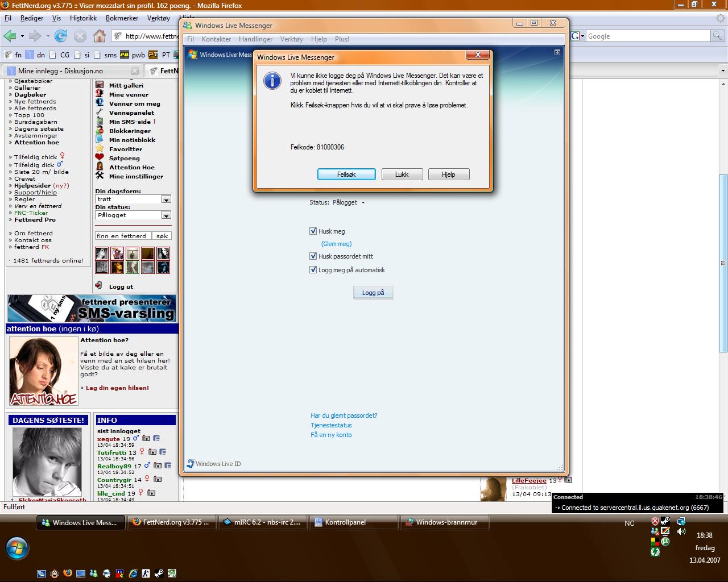Open the Firefox tab list dropdown
The width and height of the screenshot is (728, 582).
722,71
